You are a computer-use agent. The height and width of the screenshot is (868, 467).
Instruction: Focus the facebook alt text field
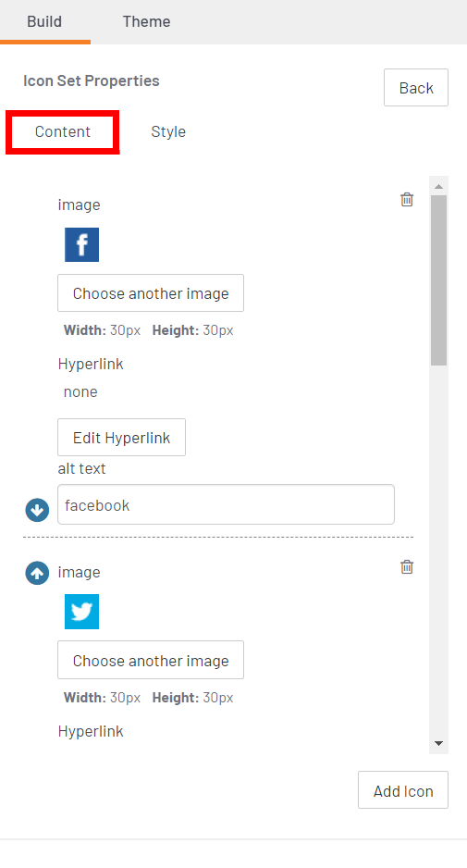[226, 504]
